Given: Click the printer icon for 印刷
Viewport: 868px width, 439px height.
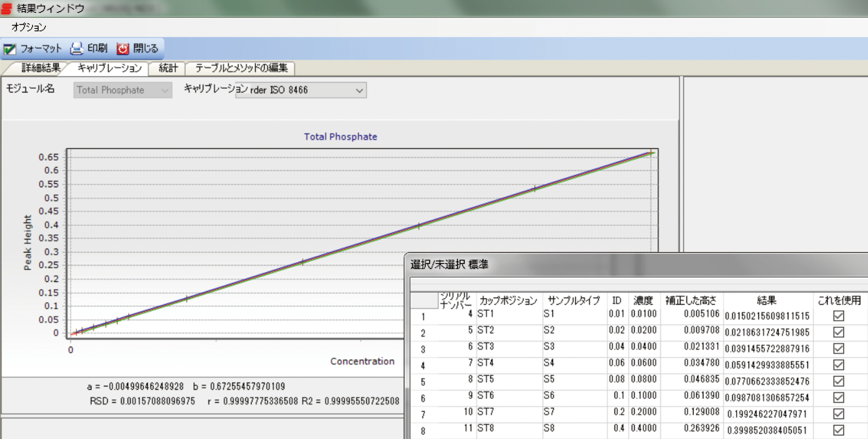Looking at the screenshot, I should pyautogui.click(x=77, y=49).
